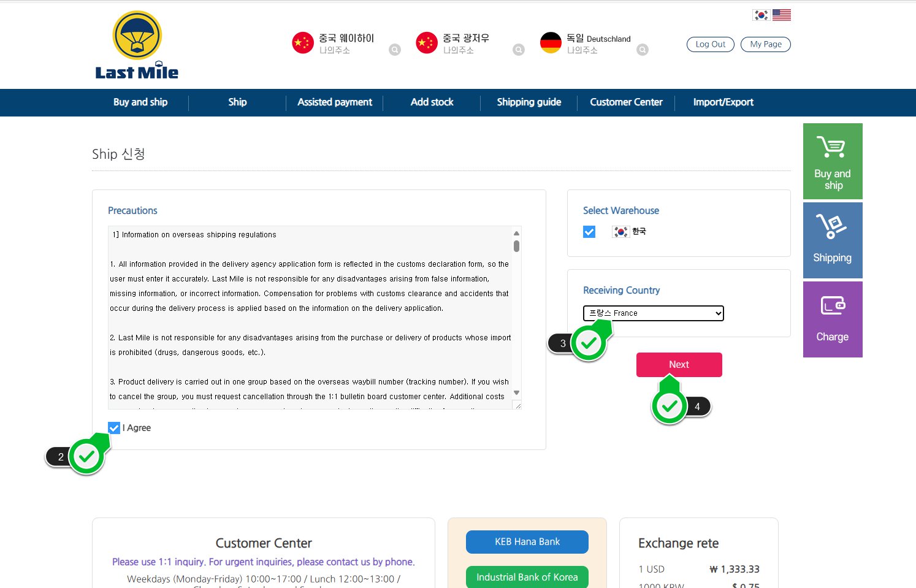Go to the Customer Center menu item
Image resolution: width=916 pixels, height=588 pixels.
[626, 102]
